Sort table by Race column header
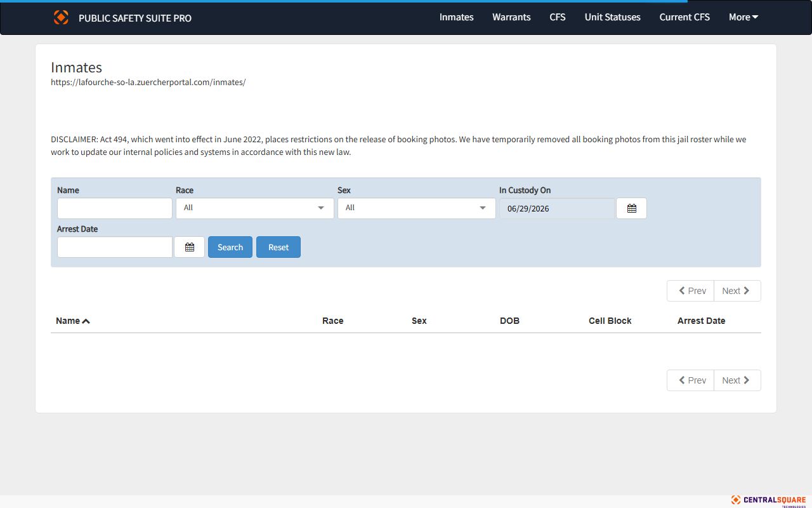 [333, 321]
